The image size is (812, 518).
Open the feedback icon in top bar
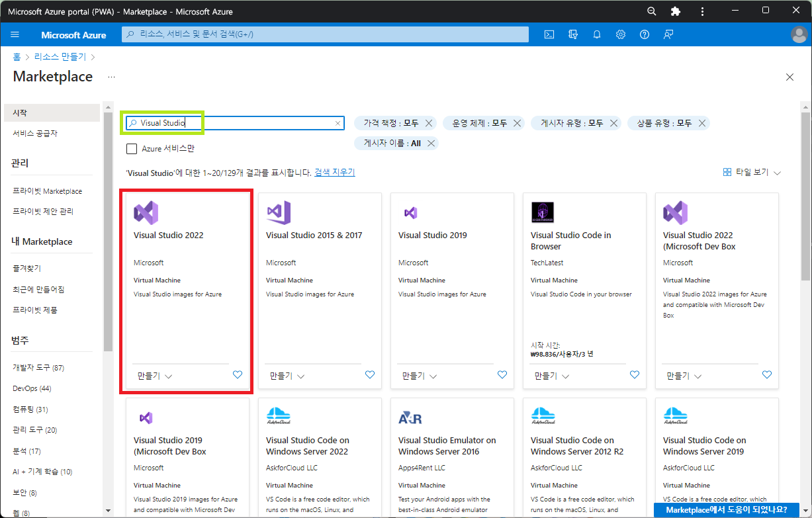pyautogui.click(x=668, y=34)
